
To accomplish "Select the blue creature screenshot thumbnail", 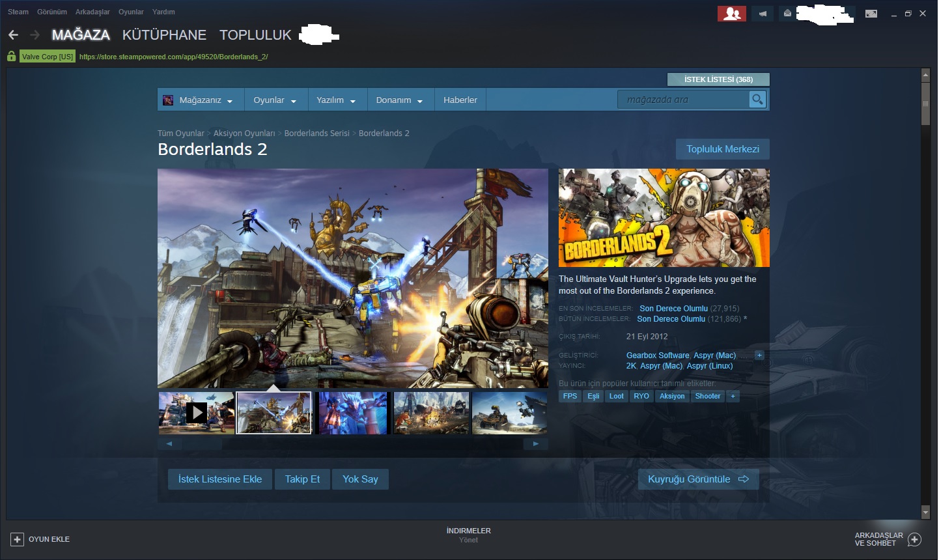I will (x=353, y=413).
